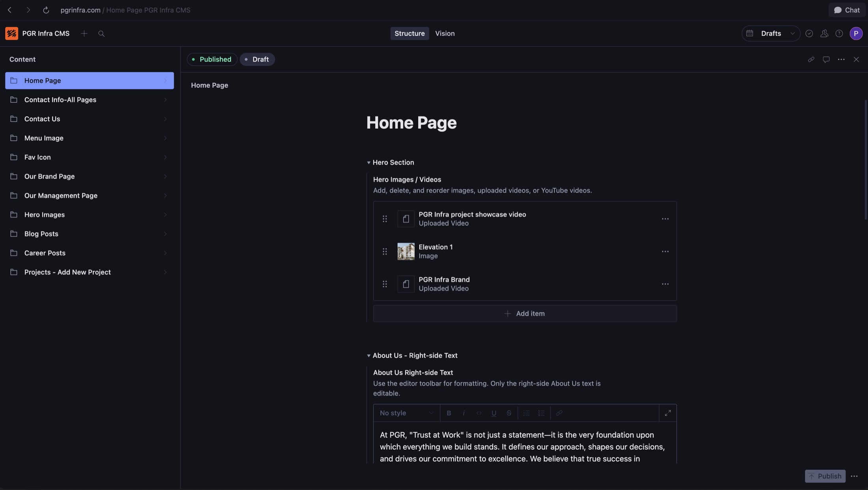Click chevron on Hero Images row
This screenshot has height=490, width=868.
click(x=165, y=215)
